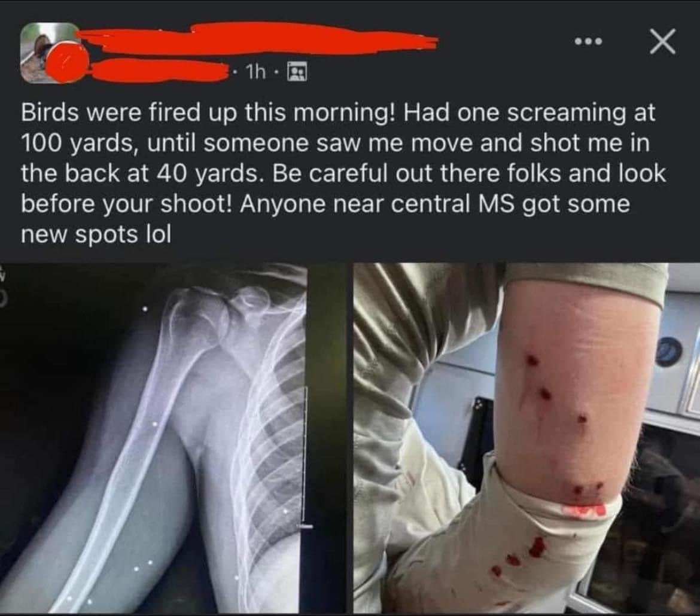Click the shoulder joint in the X-ray
700x616 pixels.
click(x=205, y=312)
